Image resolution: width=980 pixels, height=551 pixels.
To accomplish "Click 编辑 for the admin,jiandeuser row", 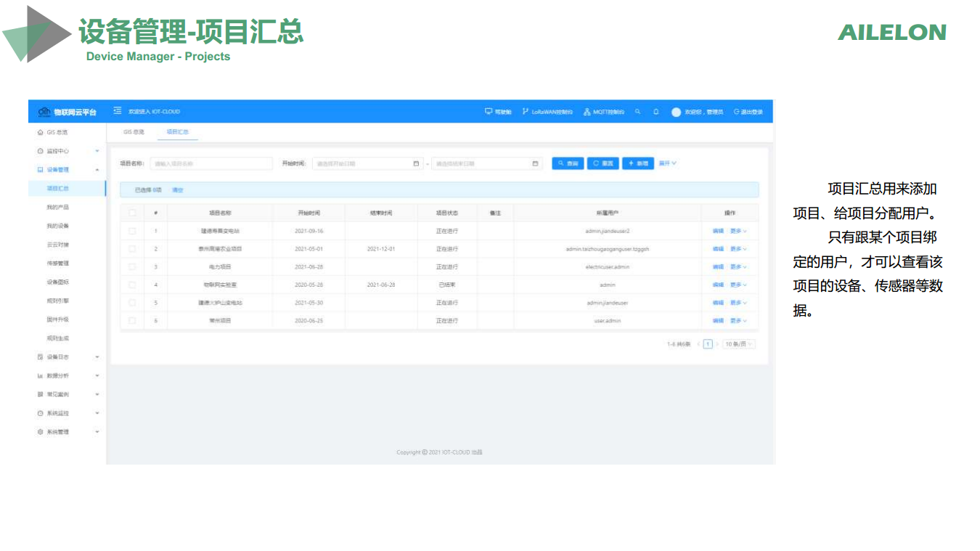I will (718, 303).
